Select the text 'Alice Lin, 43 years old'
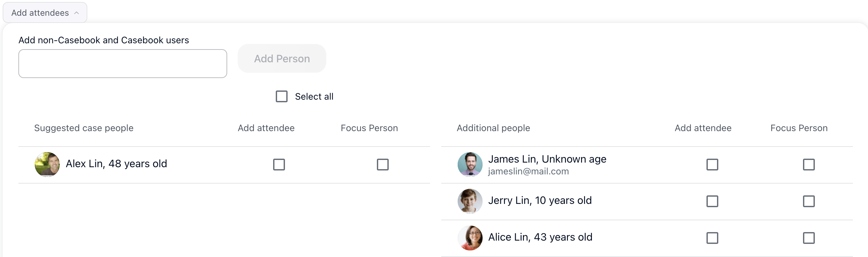868x257 pixels. [540, 237]
